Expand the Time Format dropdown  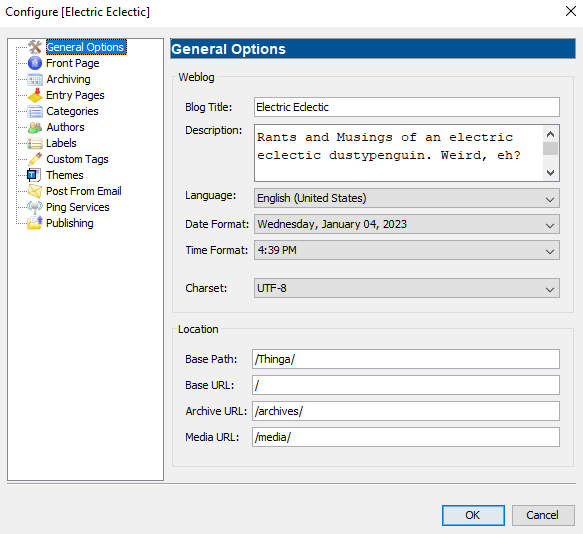tap(407, 250)
